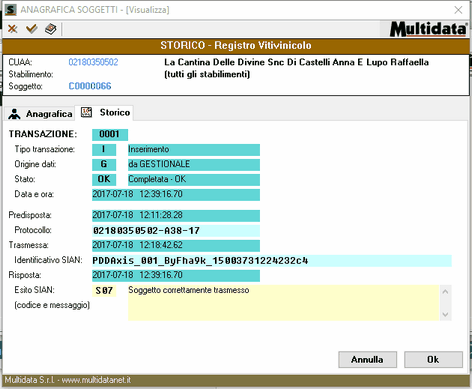Click the 'Stabilimento:' label
472x389 pixels.
coord(31,74)
